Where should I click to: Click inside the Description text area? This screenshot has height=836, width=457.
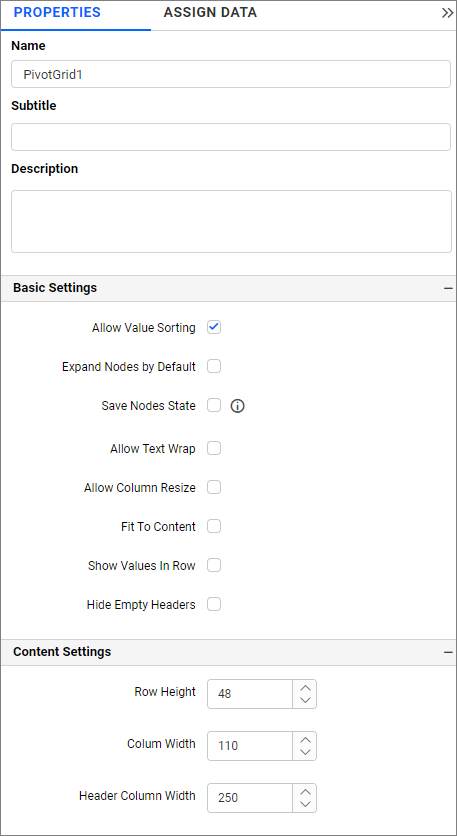(x=231, y=221)
